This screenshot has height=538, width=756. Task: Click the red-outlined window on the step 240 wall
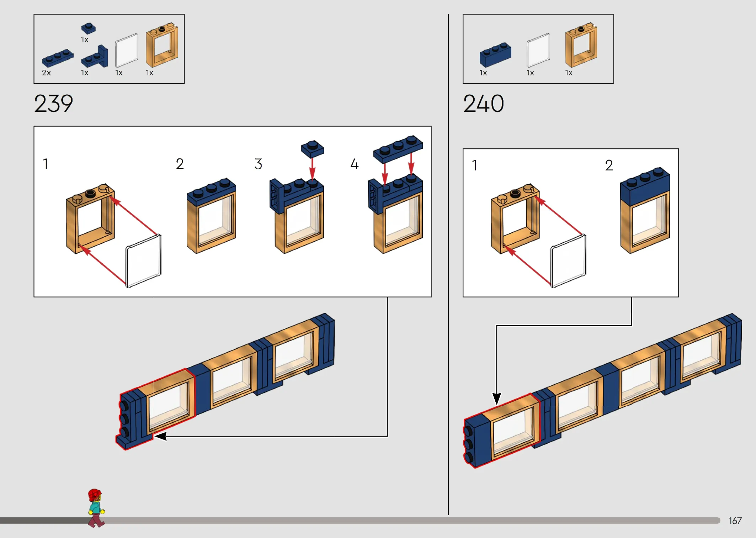[502, 431]
